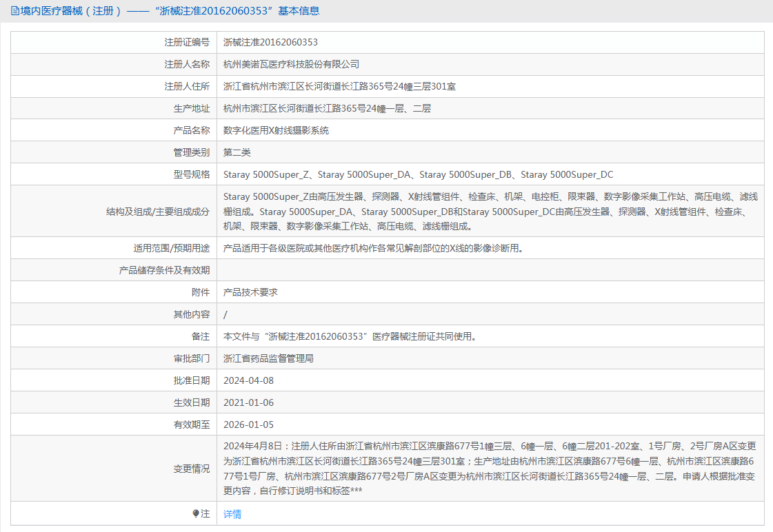
Task: Click the 管理类别 row label
Action: click(x=191, y=153)
